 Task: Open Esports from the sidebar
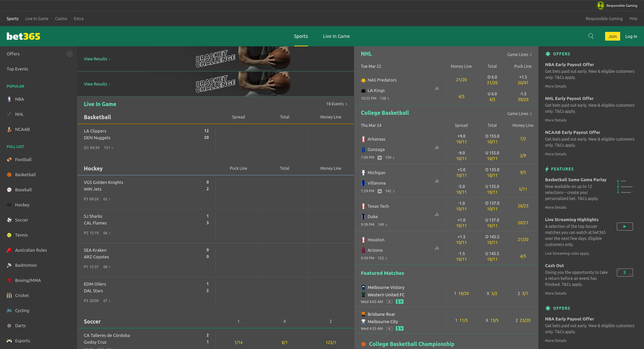[x=22, y=341]
